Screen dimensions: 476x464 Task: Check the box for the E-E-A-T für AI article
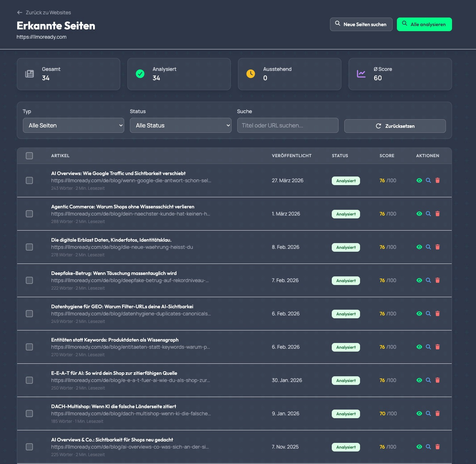pos(29,380)
